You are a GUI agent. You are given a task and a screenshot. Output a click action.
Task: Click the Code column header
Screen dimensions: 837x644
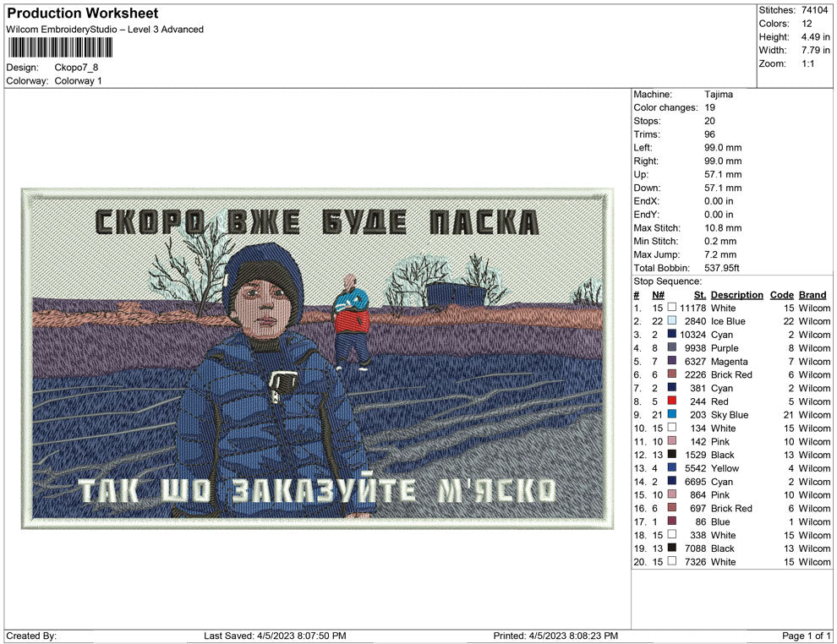pyautogui.click(x=781, y=295)
